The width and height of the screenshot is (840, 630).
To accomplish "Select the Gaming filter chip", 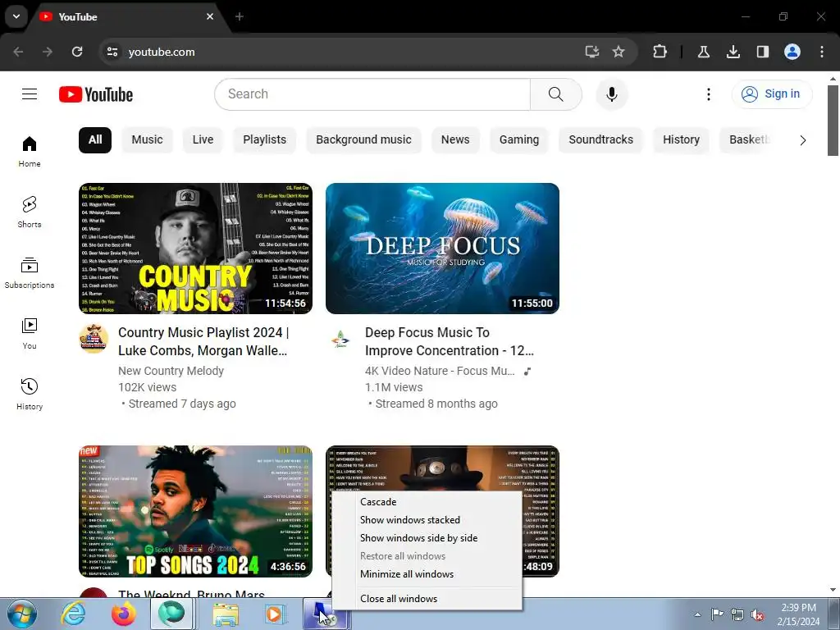I will (x=519, y=139).
